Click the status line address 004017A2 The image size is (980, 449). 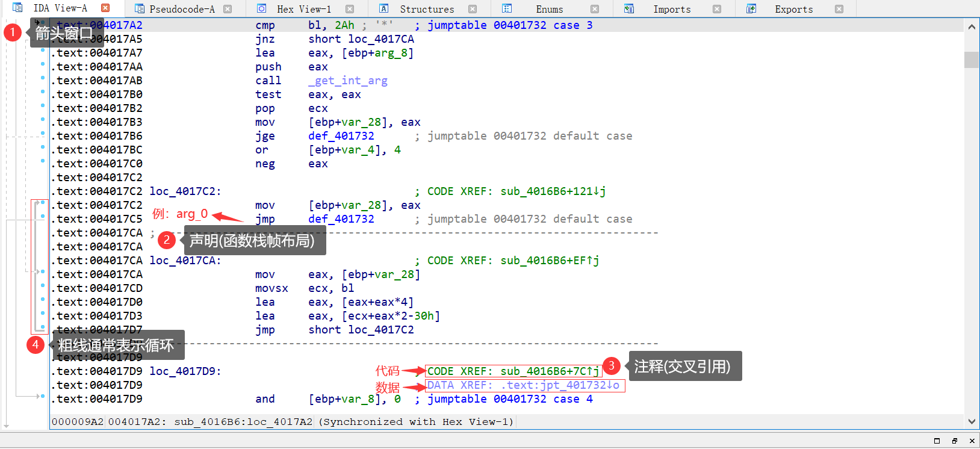134,422
